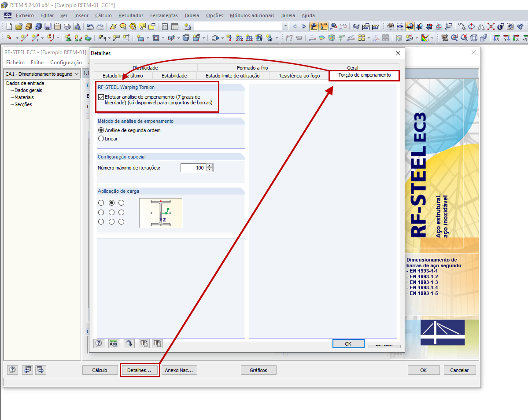
Task: Click the view in Y direction icon
Action: [506, 38]
